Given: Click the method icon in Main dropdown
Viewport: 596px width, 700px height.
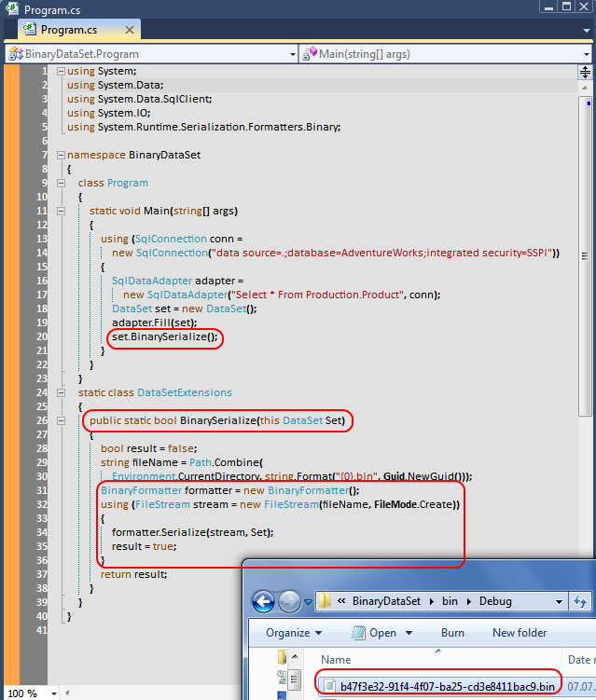Looking at the screenshot, I should pos(310,54).
